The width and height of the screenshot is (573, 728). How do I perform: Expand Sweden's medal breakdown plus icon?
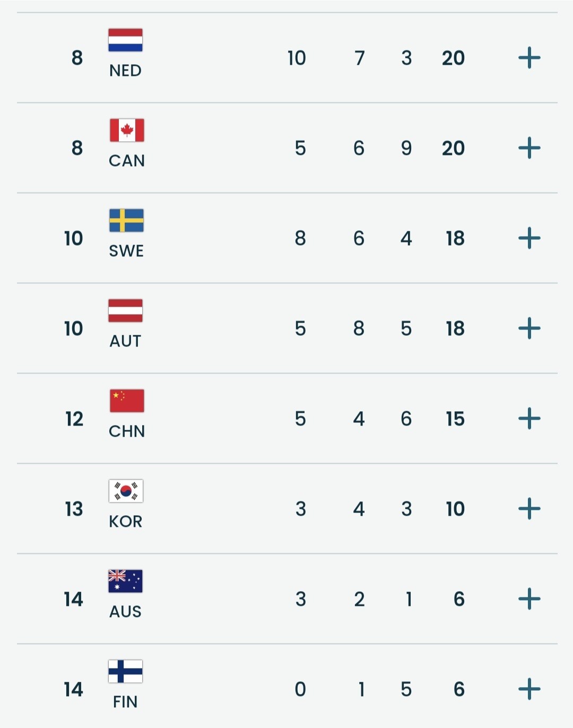tap(529, 238)
